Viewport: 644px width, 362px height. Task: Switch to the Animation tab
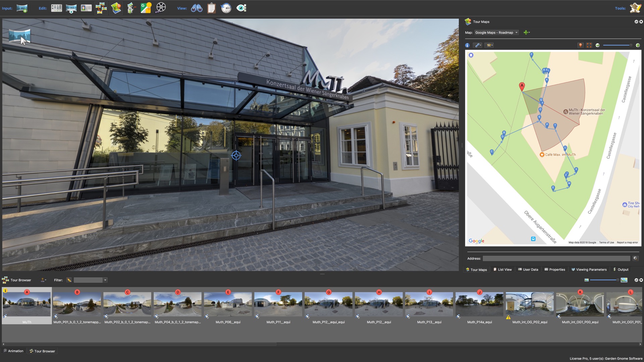tap(13, 351)
